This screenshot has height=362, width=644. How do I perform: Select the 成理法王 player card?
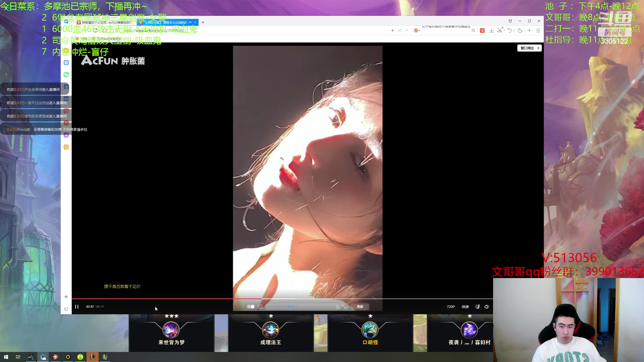[x=271, y=333]
